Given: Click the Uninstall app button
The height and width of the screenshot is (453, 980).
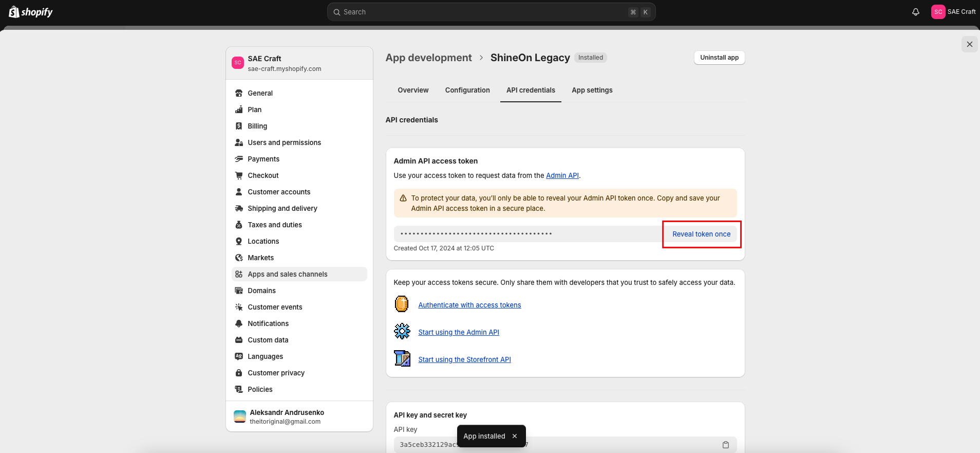Looking at the screenshot, I should pos(719,58).
